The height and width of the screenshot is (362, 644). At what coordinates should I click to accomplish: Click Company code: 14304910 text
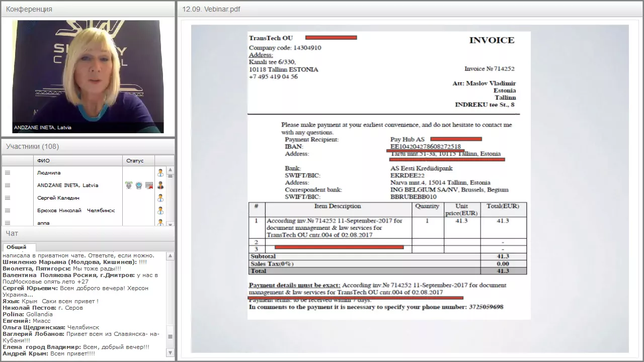[x=285, y=48]
